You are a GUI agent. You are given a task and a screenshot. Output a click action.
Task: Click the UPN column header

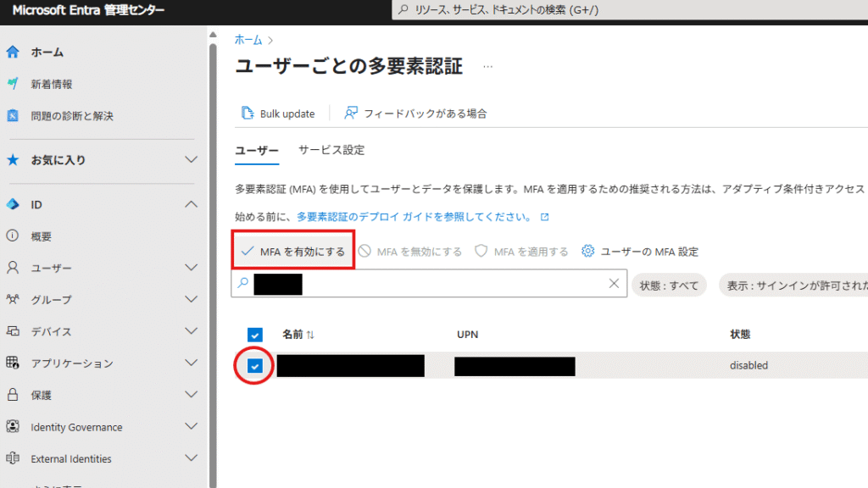click(x=468, y=334)
